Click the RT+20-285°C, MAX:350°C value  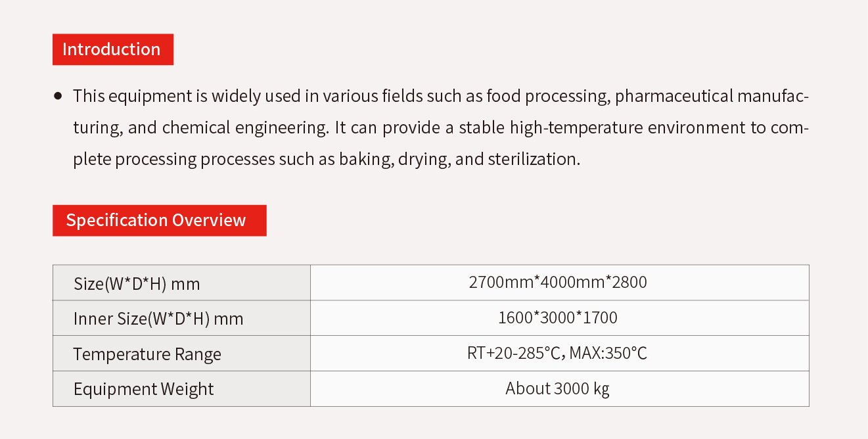click(557, 354)
